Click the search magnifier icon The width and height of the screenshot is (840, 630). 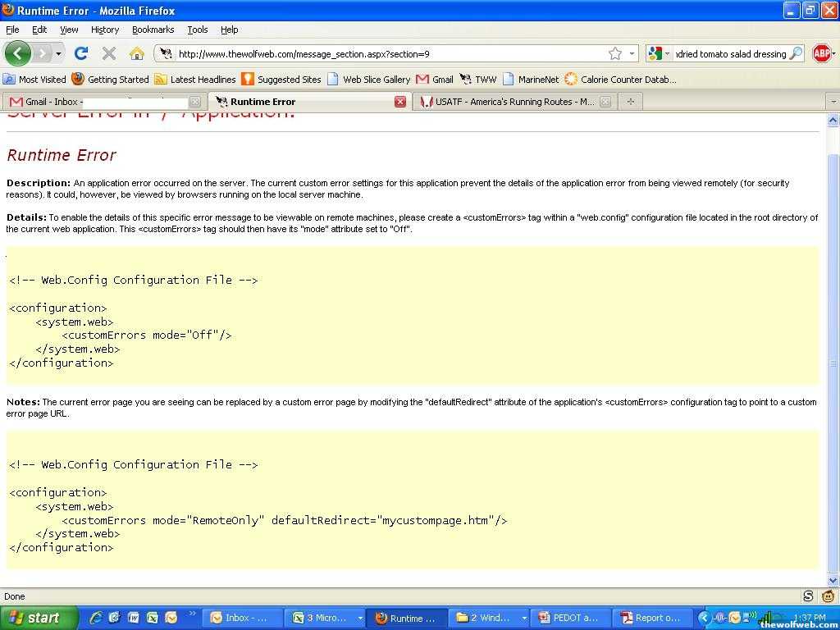point(795,53)
